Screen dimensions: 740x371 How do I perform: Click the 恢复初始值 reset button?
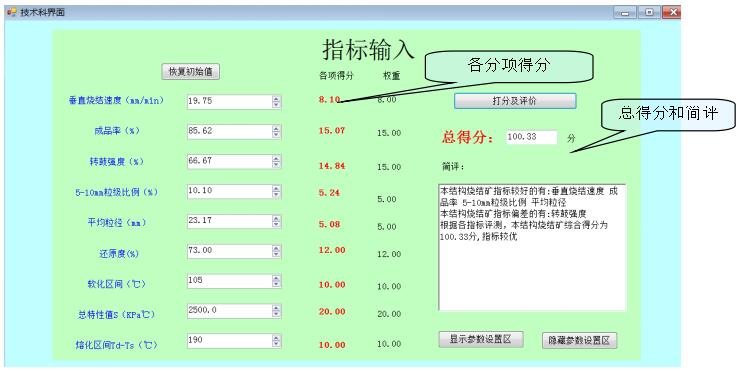(x=191, y=72)
